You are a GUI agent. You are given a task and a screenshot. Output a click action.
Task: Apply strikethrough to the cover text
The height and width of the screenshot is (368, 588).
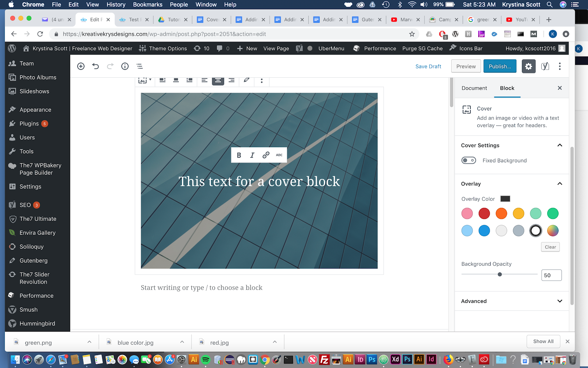(279, 155)
